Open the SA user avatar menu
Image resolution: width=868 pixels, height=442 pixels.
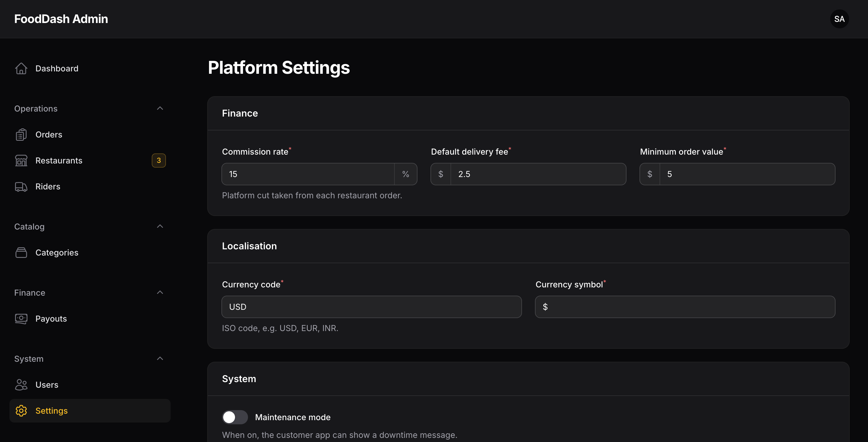point(839,19)
